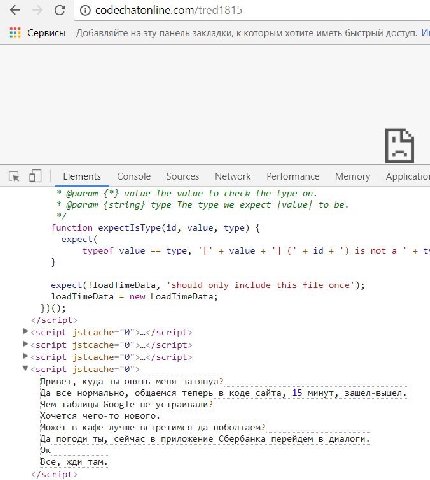430x480 pixels.
Task: Select text 'Все, жди там.'
Action: pyautogui.click(x=74, y=462)
